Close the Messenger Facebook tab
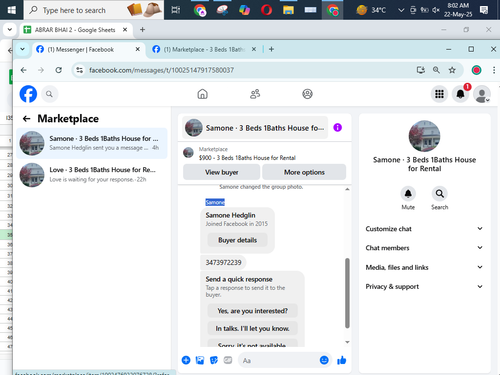This screenshot has height=375, width=500. [x=137, y=49]
